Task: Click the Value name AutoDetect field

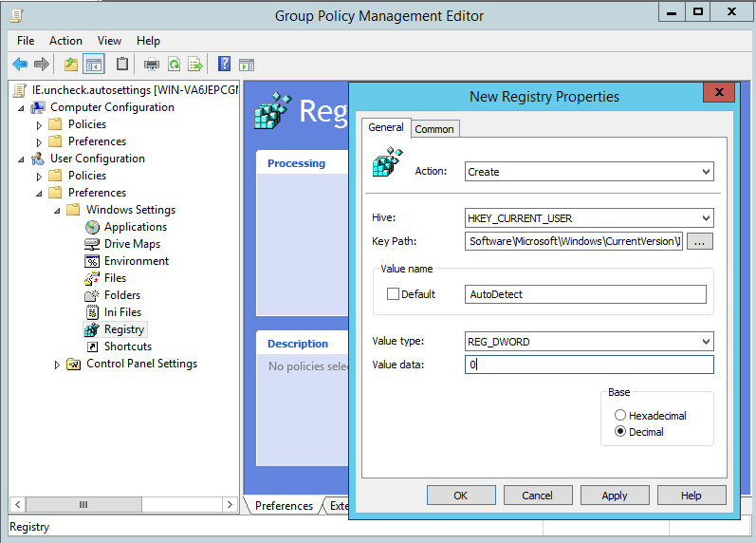Action: pyautogui.click(x=585, y=294)
